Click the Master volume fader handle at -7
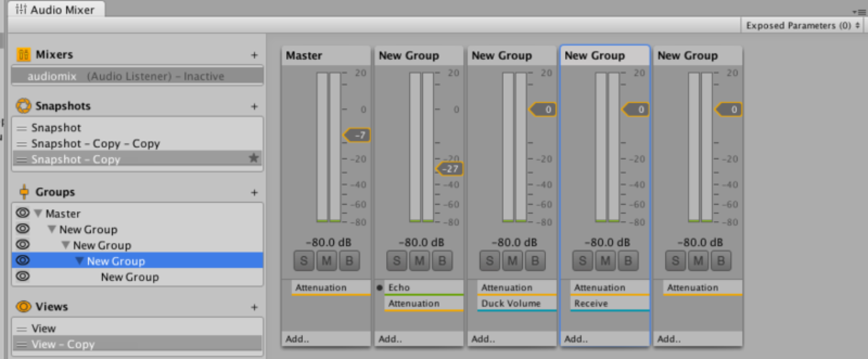 (x=357, y=135)
